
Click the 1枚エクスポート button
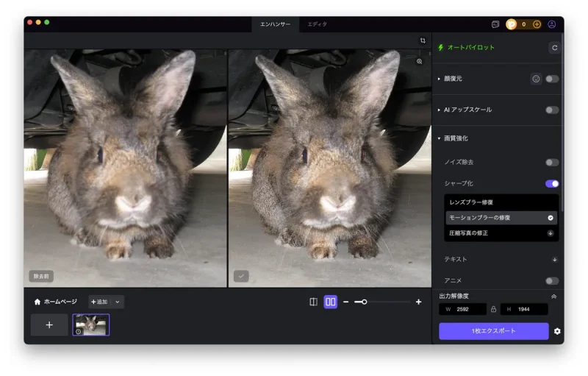(493, 331)
